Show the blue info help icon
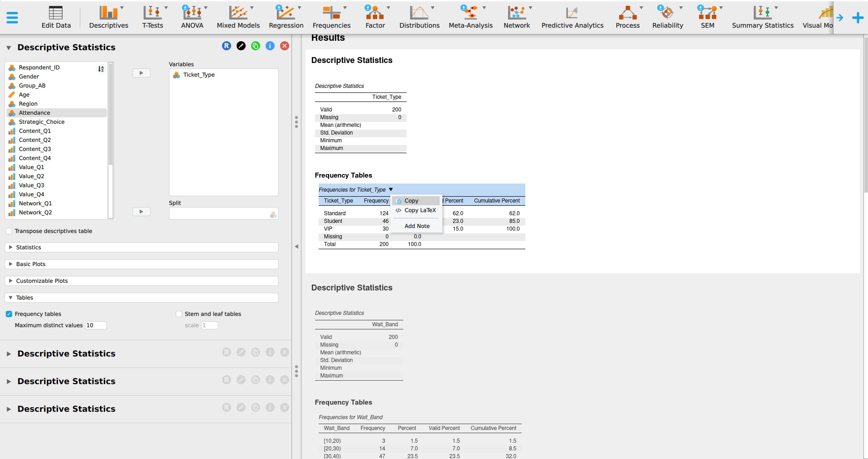This screenshot has height=459, width=868. click(x=270, y=46)
